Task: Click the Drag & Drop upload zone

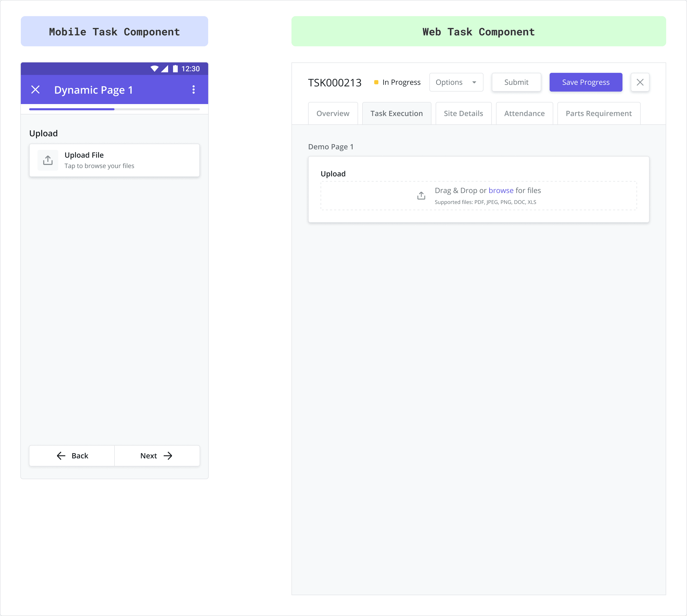Action: pos(479,196)
